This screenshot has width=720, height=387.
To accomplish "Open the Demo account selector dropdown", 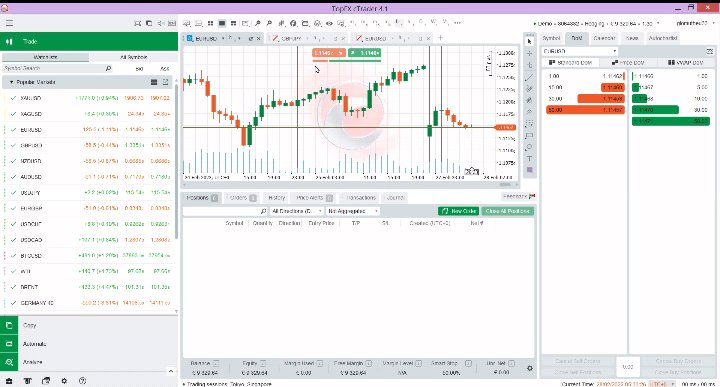I will coord(596,23).
